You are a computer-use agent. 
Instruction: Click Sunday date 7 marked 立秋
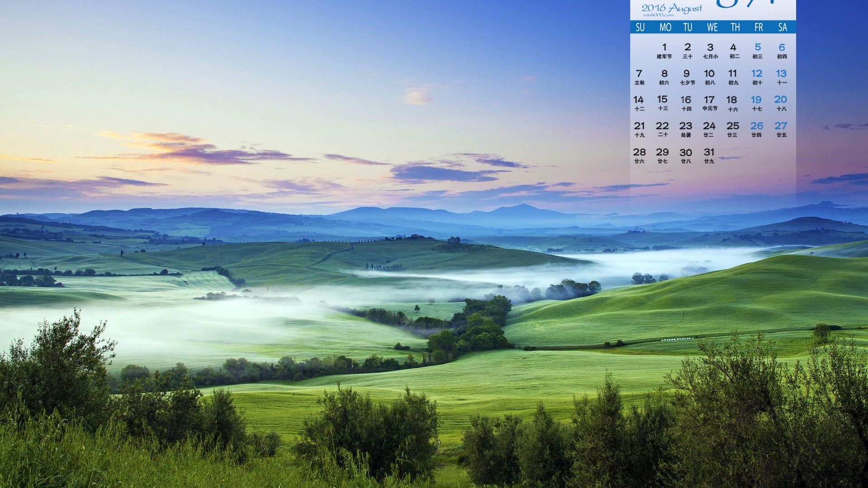[639, 77]
